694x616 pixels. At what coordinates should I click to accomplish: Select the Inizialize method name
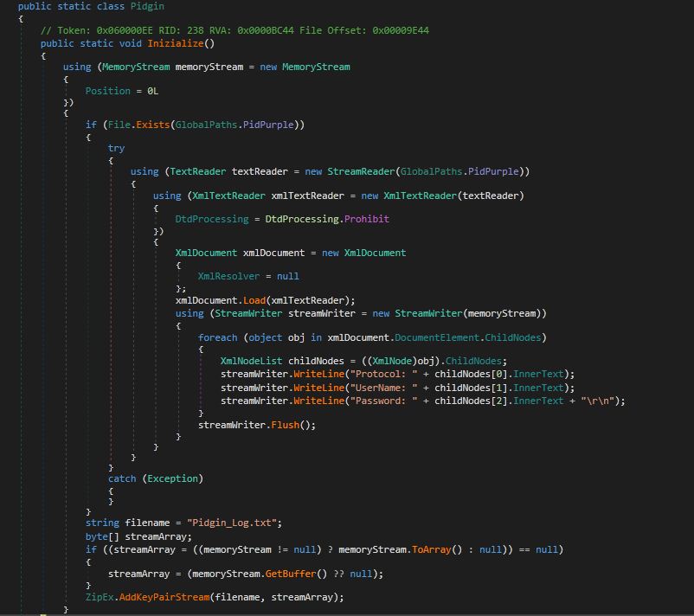(176, 43)
